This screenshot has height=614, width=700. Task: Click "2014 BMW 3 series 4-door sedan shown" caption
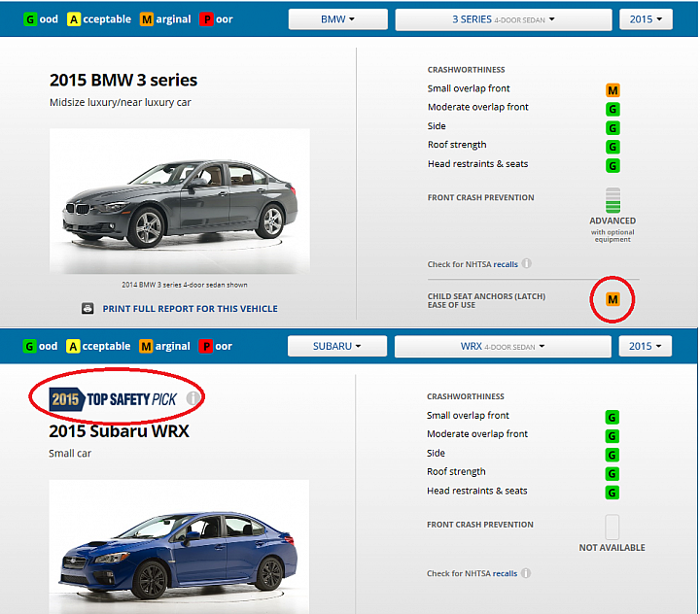[x=185, y=285]
